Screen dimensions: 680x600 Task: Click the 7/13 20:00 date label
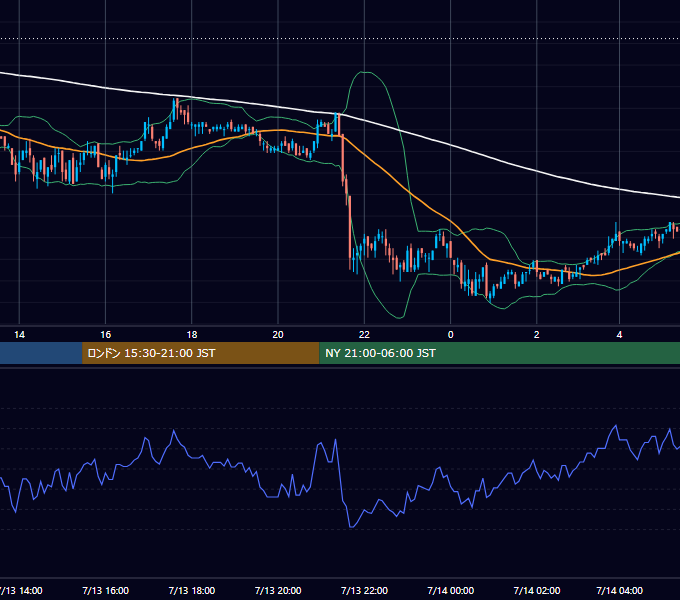tap(278, 590)
